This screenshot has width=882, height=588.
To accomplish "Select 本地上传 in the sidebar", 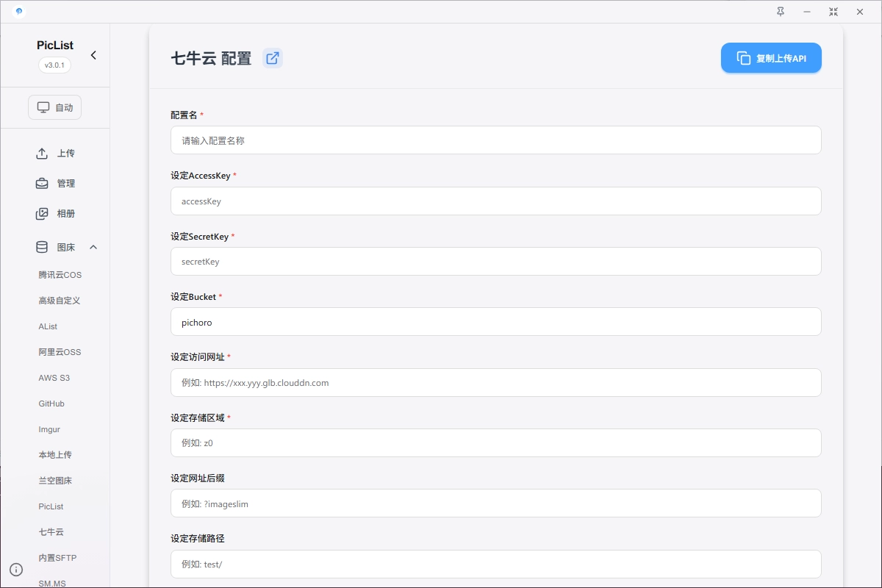I will (x=55, y=455).
